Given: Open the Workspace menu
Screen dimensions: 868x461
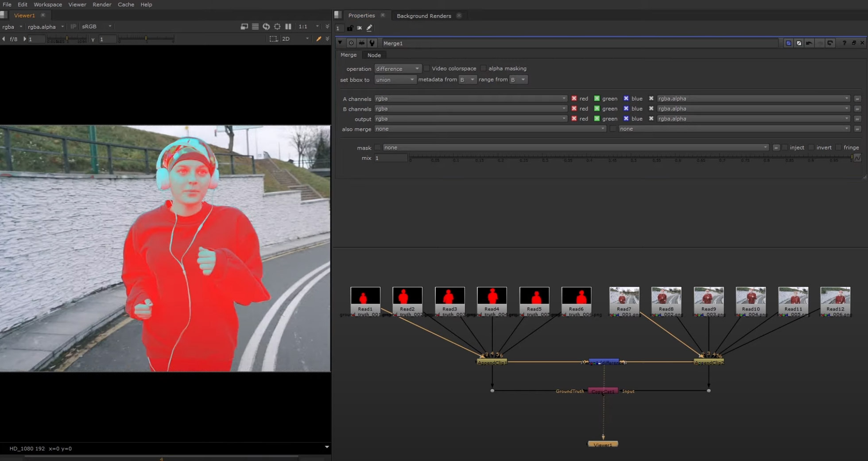Looking at the screenshot, I should point(48,4).
